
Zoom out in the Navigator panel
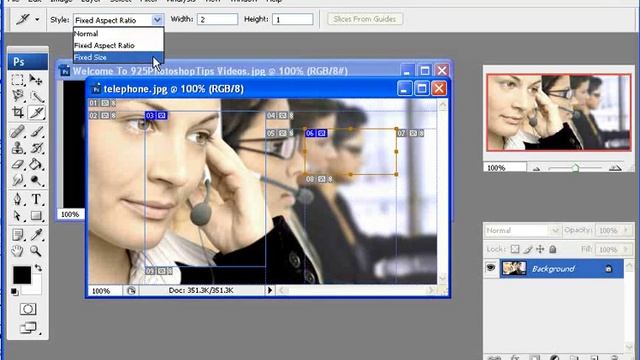(537, 168)
